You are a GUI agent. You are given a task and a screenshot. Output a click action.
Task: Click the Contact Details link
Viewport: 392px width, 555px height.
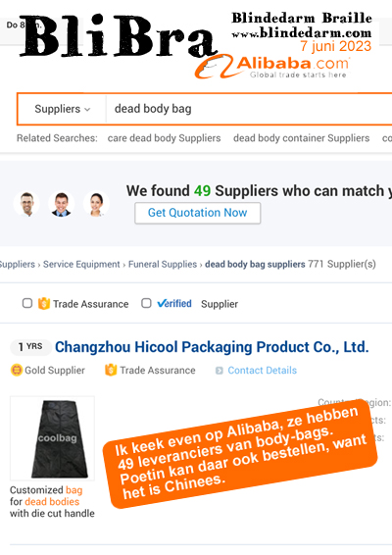tap(263, 371)
